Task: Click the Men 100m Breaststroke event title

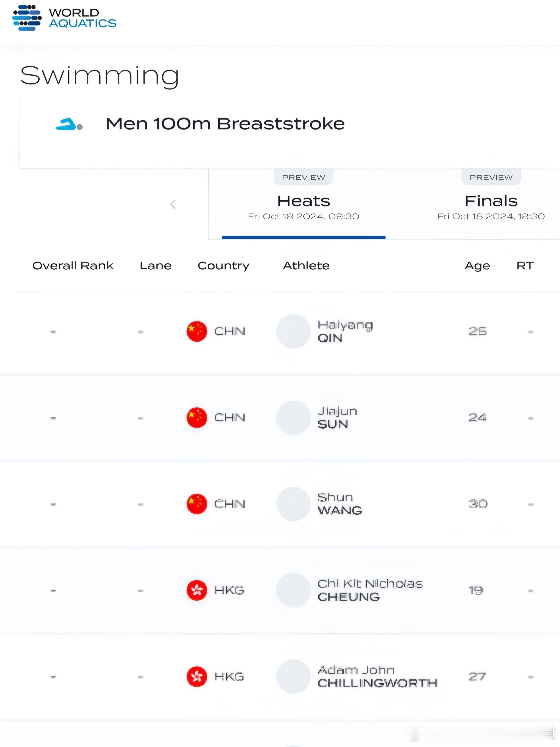Action: (x=225, y=124)
